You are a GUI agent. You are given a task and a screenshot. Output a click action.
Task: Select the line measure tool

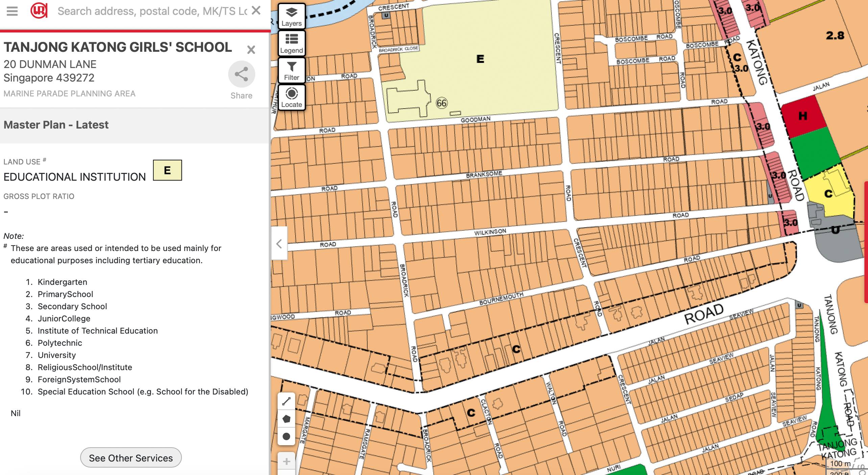click(286, 401)
